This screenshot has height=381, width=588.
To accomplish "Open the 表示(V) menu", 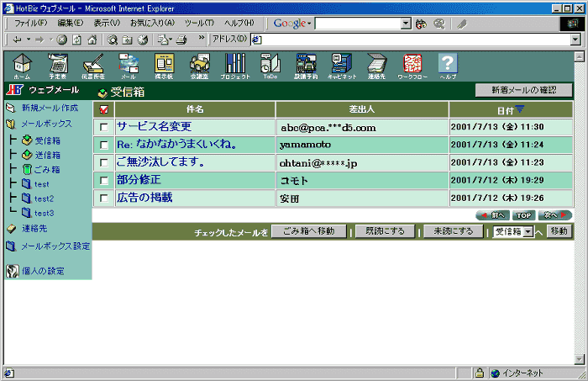I will pos(107,24).
